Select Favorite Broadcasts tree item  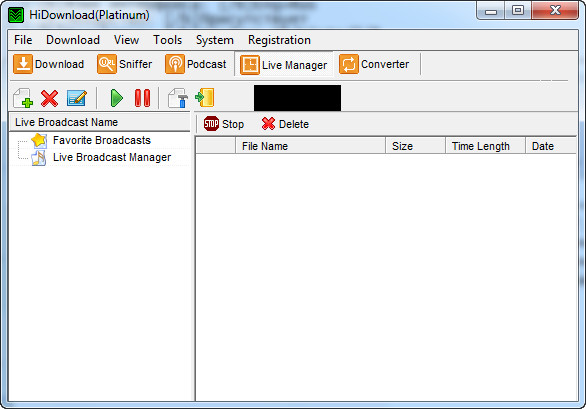click(x=102, y=140)
